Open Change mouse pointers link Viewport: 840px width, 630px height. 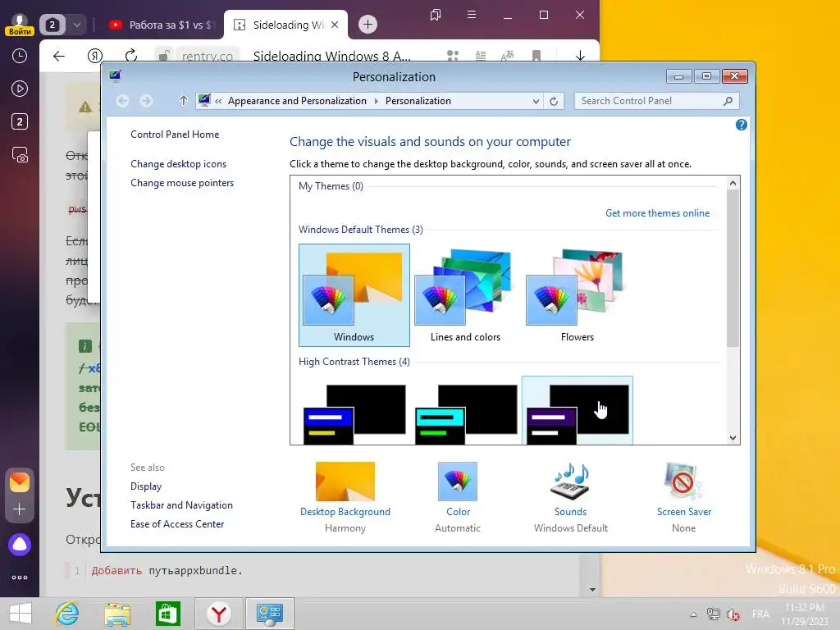point(182,183)
